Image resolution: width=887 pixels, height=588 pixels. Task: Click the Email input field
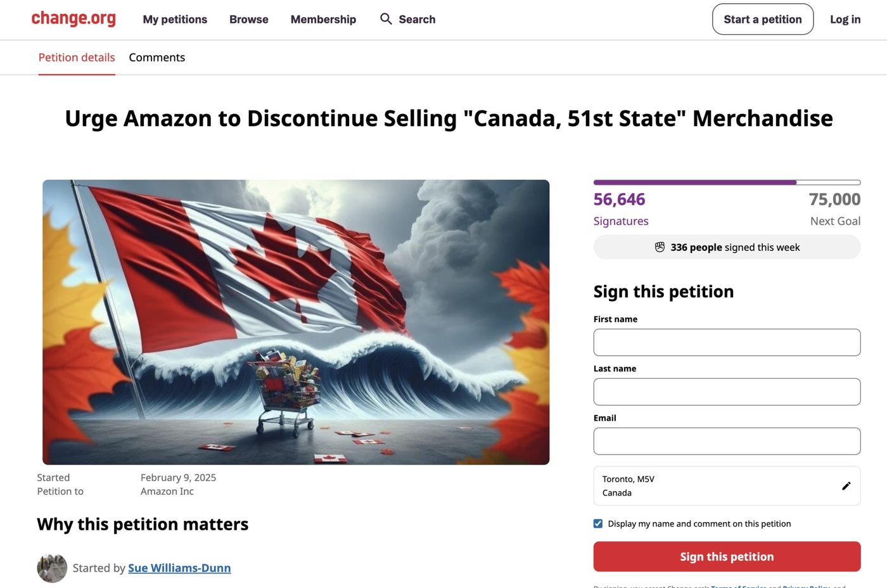[x=727, y=440]
